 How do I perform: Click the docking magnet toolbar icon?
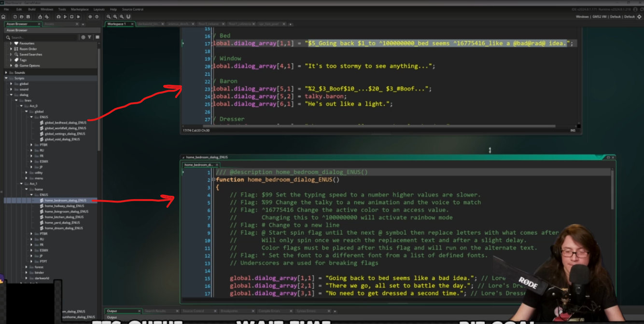pos(128,17)
